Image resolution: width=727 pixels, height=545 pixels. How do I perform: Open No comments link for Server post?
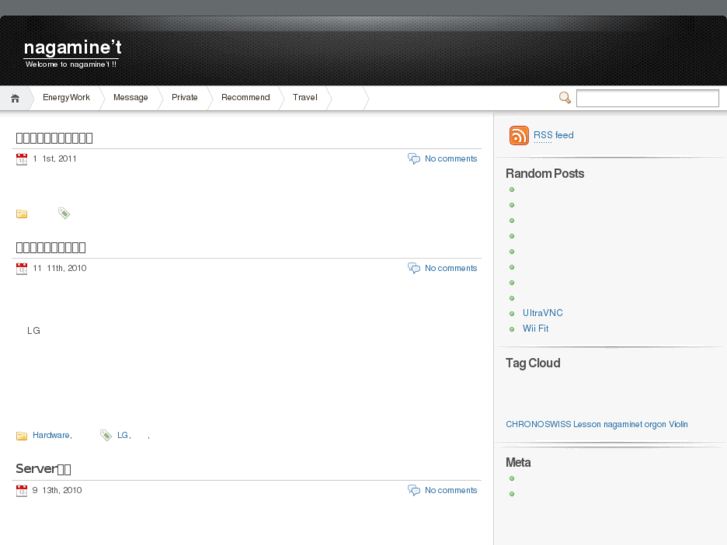[451, 490]
